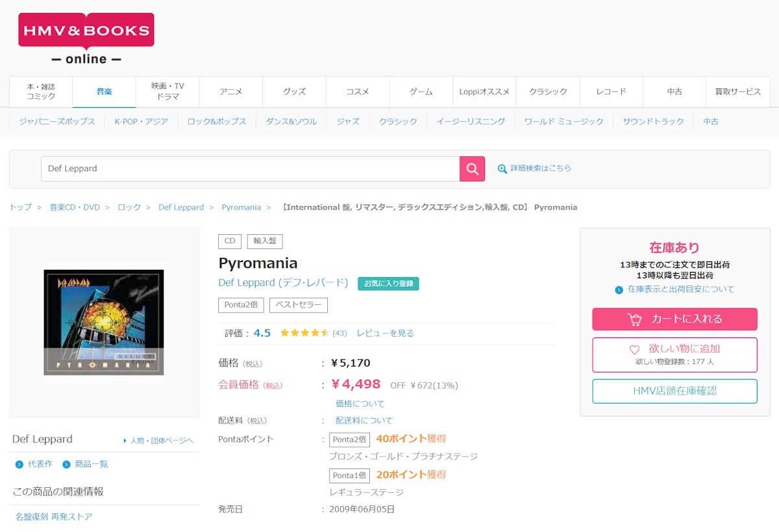
Task: Open the グッズ tab
Action: coord(294,91)
